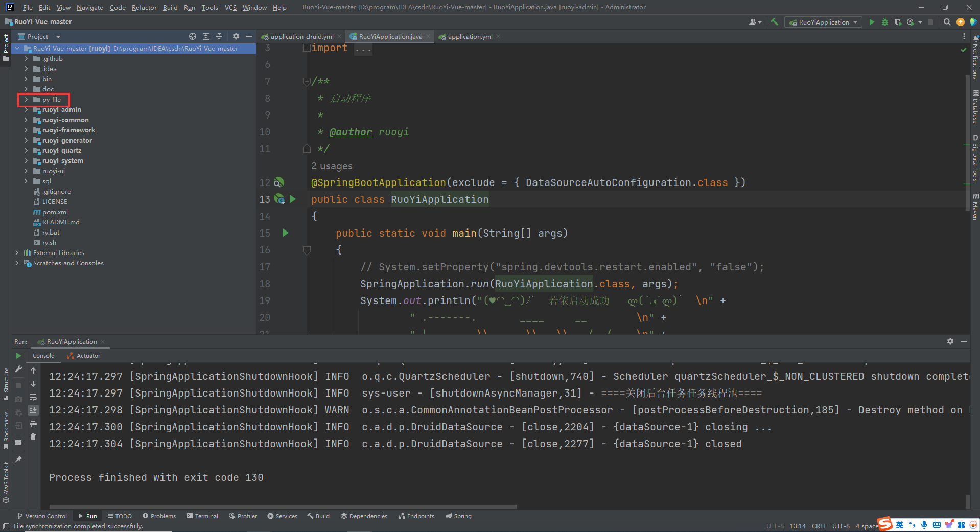Open editor tabs three-dot menu
Viewport: 980px width, 532px height.
point(964,36)
